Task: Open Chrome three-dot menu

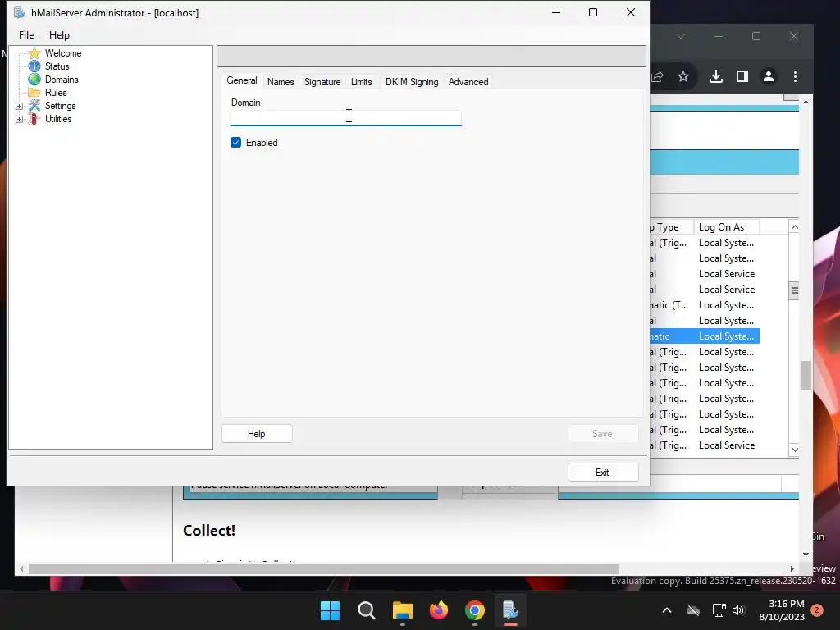Action: [795, 76]
